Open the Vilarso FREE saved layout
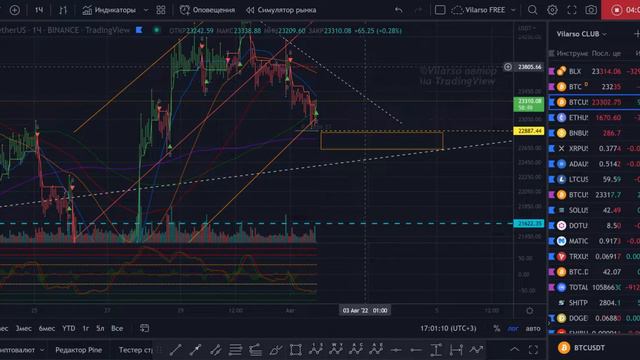 (x=478, y=10)
